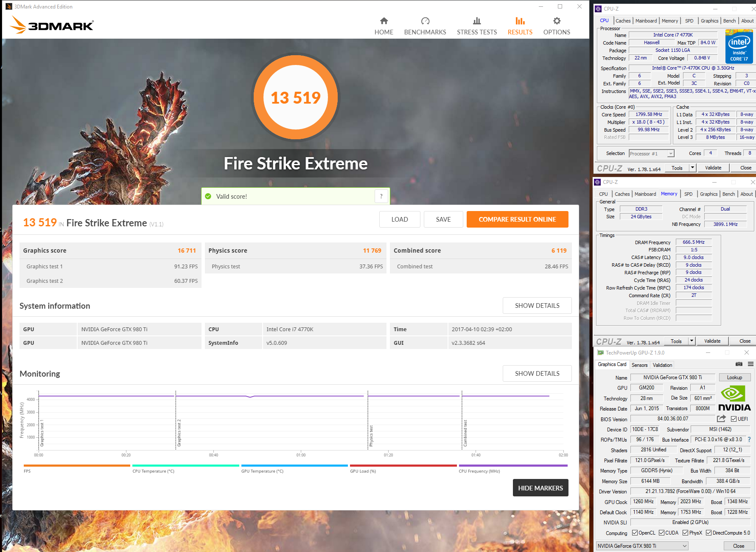Open Stress Tests via bar chart icon
Image resolution: width=756 pixels, height=552 pixels.
(477, 21)
